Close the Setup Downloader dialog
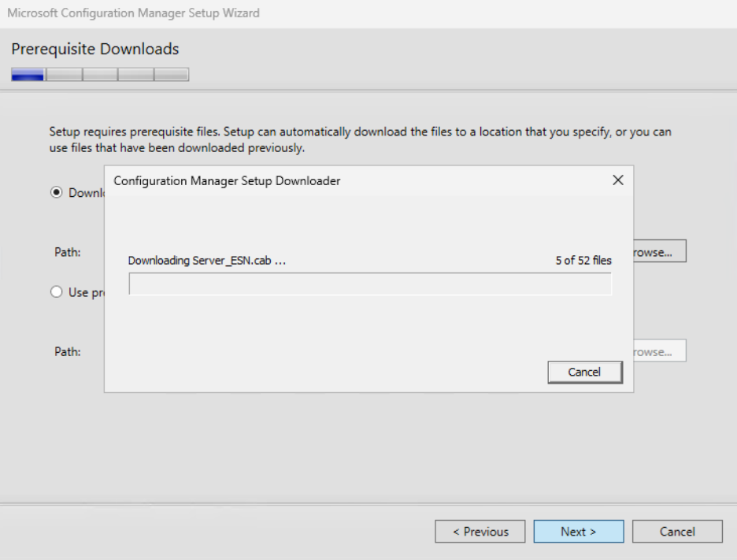737x560 pixels. tap(617, 180)
